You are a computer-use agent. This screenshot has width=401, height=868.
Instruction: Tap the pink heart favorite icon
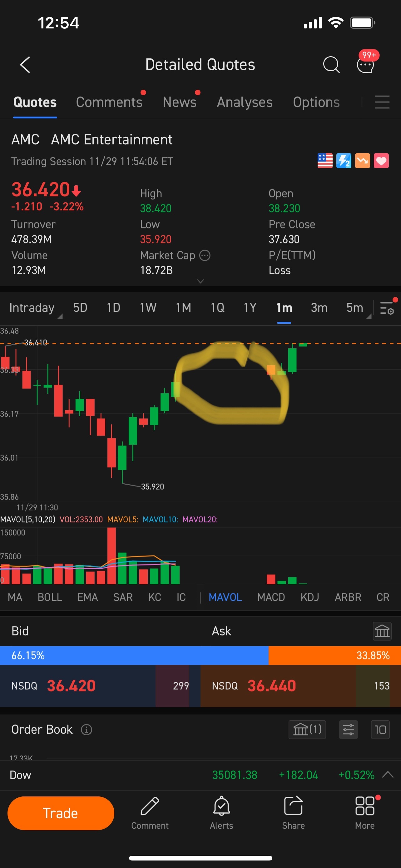pos(381,161)
